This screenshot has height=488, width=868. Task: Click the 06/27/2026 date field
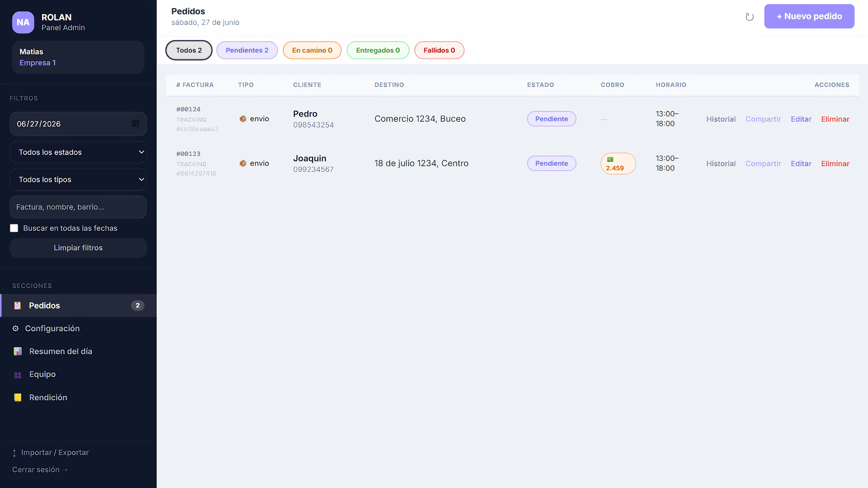78,124
